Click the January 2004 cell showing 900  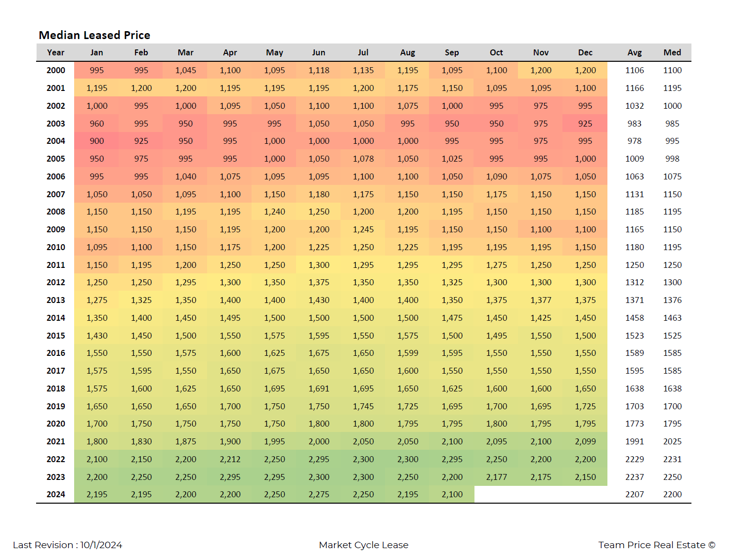click(x=96, y=141)
